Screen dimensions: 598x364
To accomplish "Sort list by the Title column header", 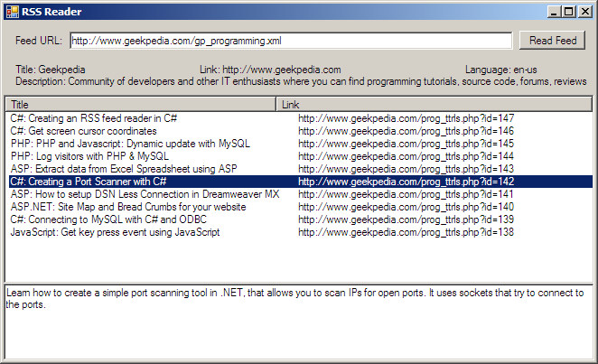I will click(141, 105).
